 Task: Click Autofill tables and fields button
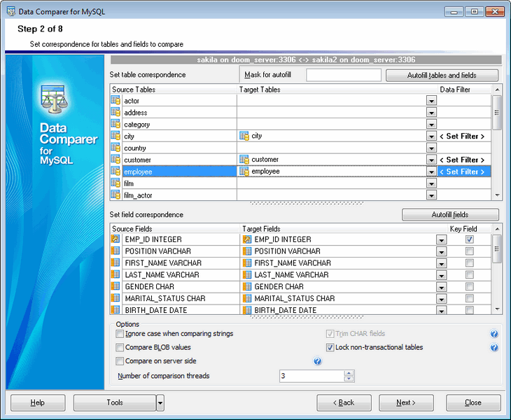click(442, 76)
